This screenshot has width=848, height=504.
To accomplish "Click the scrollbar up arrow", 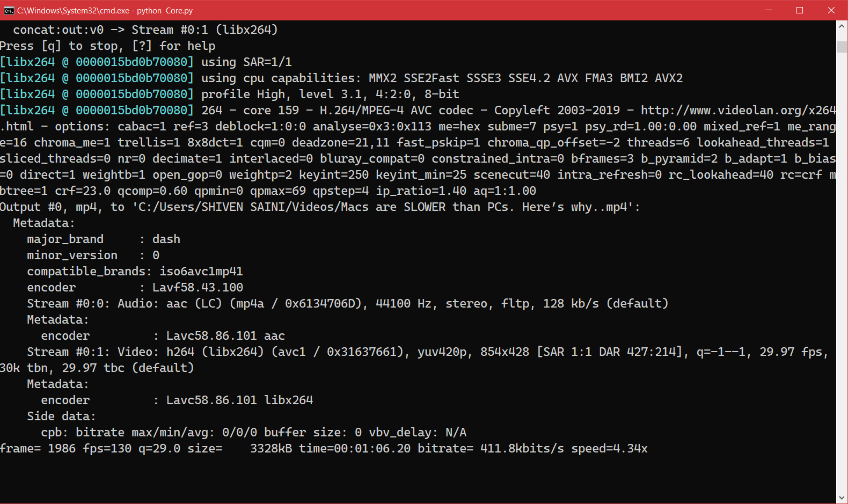I will click(842, 26).
